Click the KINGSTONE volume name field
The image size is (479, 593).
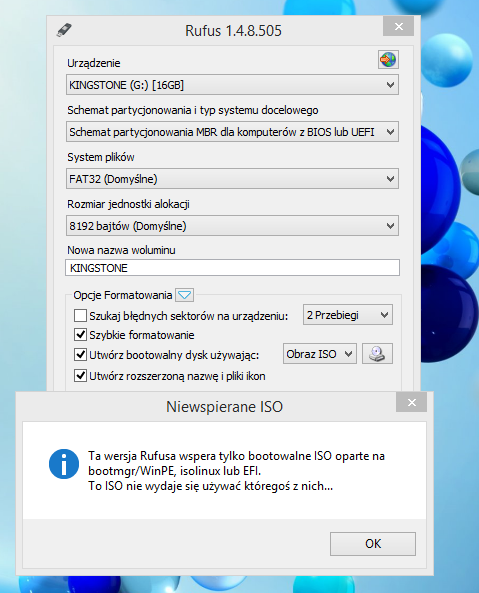[232, 268]
